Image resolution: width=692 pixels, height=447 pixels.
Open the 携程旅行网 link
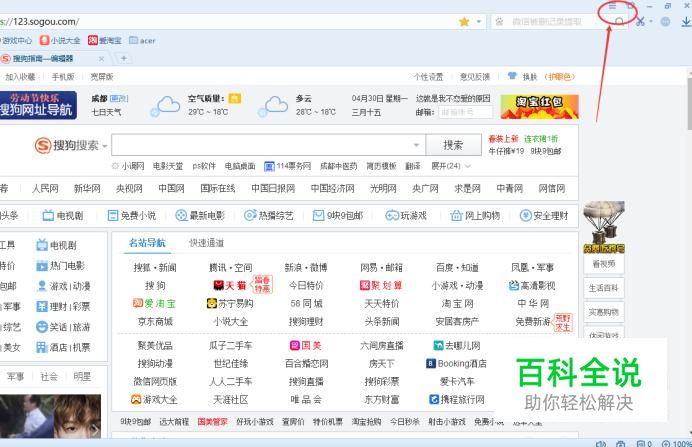tap(457, 399)
